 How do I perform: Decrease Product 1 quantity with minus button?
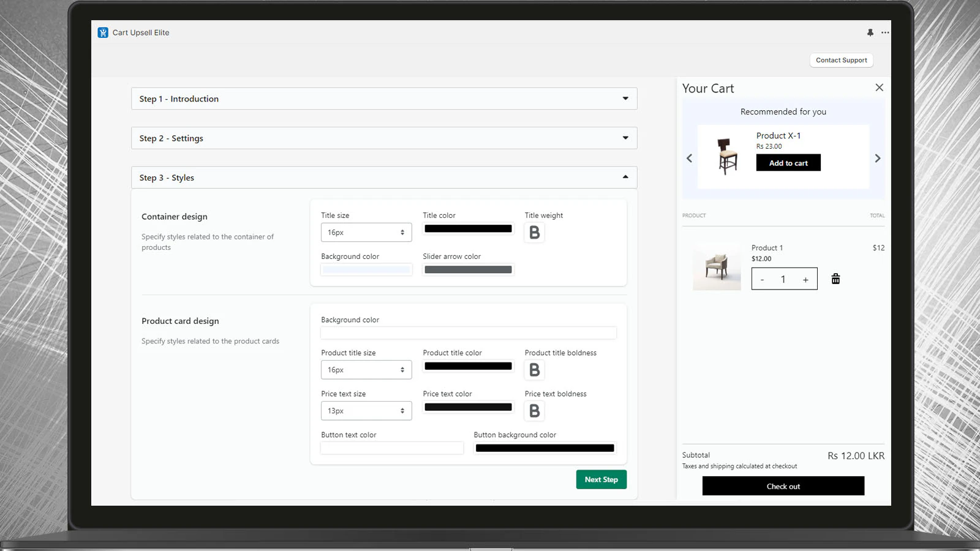[762, 280]
